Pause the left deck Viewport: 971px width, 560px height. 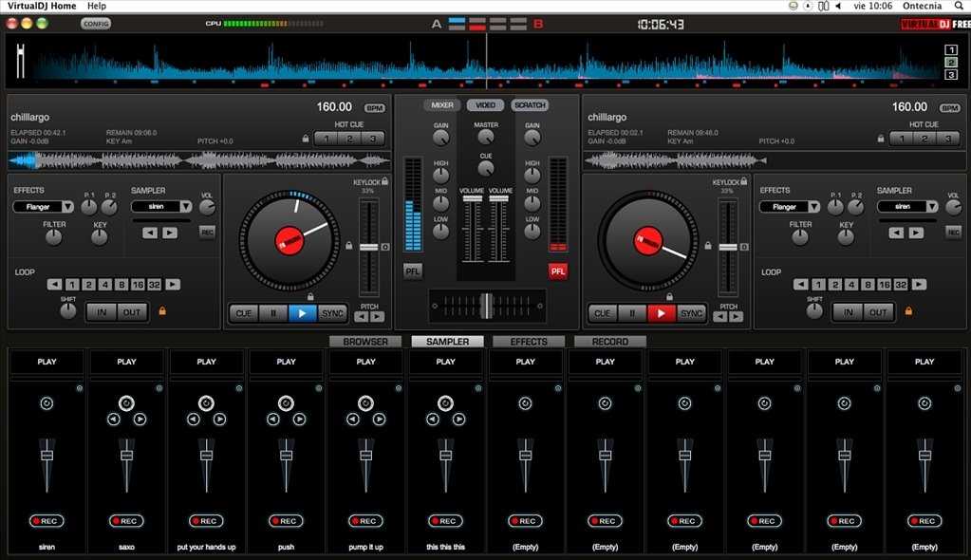tap(273, 313)
